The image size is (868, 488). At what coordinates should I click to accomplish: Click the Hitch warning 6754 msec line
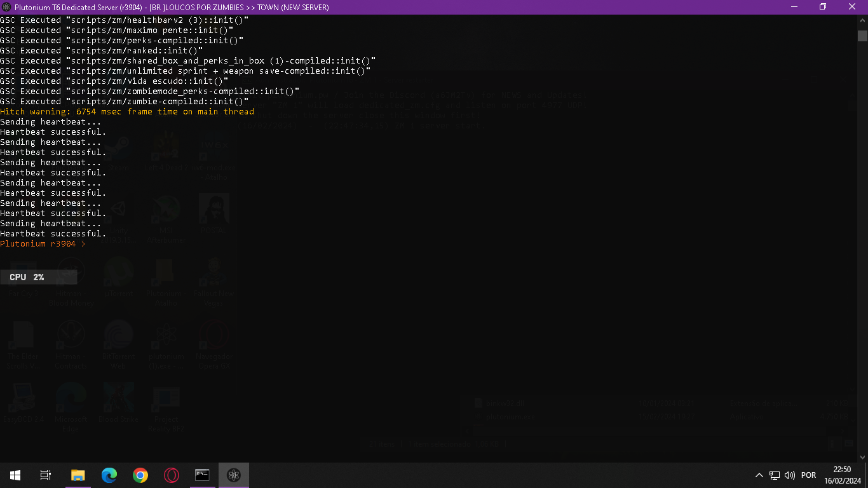click(127, 112)
